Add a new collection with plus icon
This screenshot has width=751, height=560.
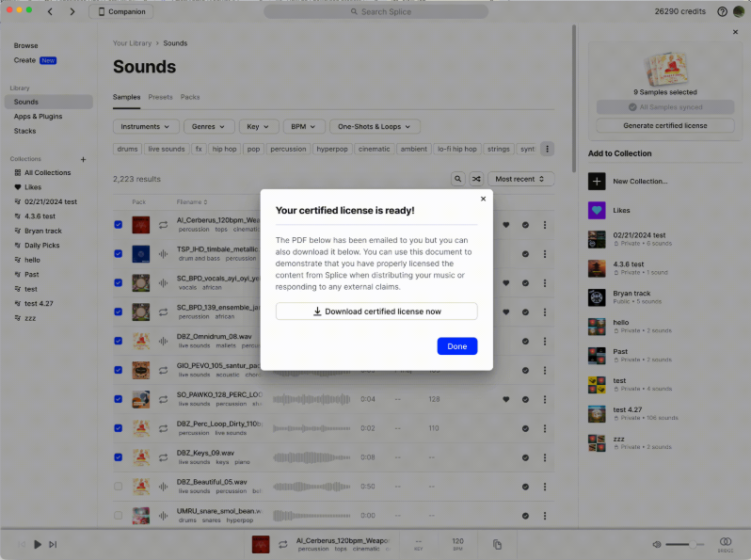[84, 159]
